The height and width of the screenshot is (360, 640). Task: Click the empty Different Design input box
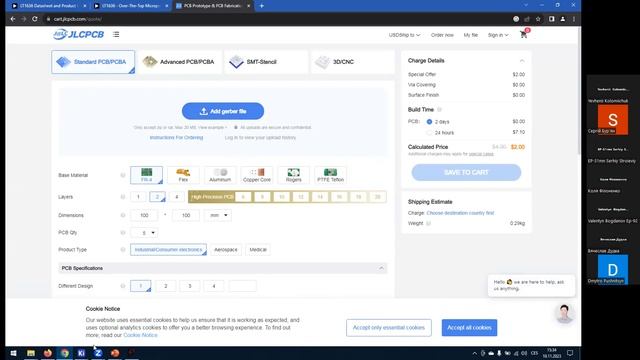pyautogui.click(x=242, y=286)
